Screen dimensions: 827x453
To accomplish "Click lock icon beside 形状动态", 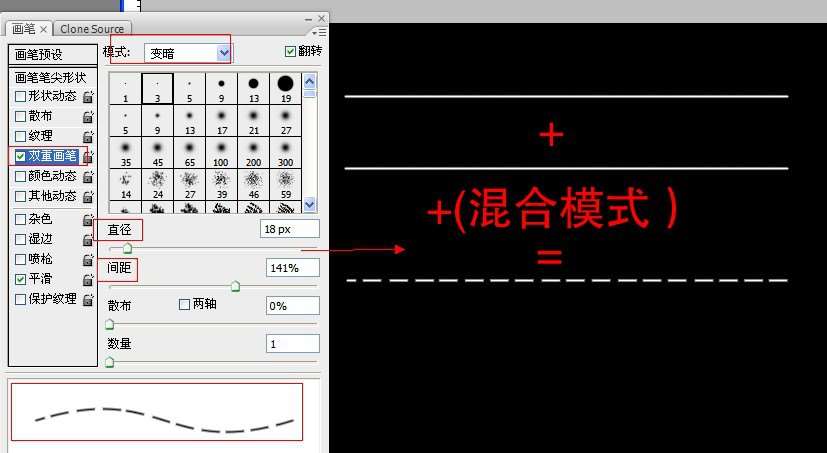I will point(89,97).
